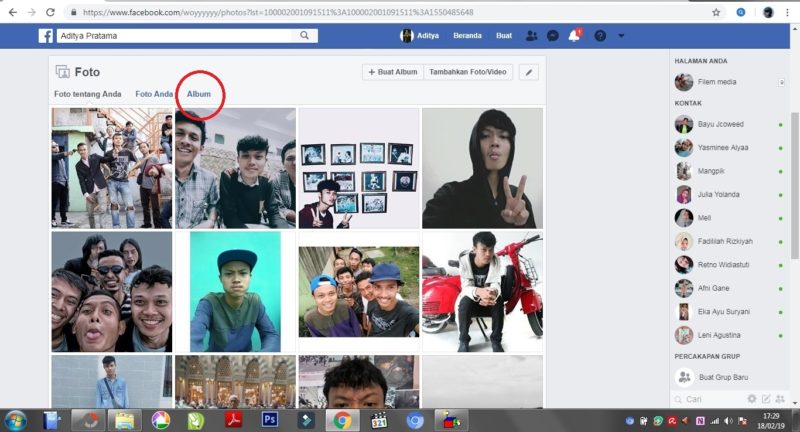Open the Buat menu in top bar
The height and width of the screenshot is (432, 800).
(x=504, y=36)
